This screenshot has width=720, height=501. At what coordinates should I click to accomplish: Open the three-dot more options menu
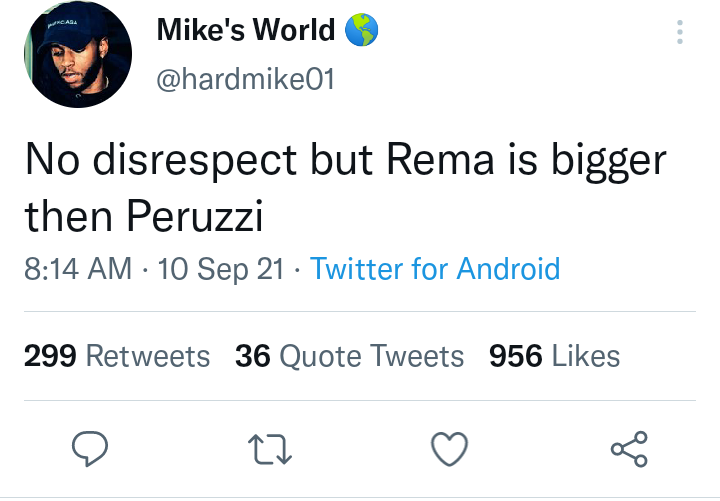pyautogui.click(x=680, y=32)
